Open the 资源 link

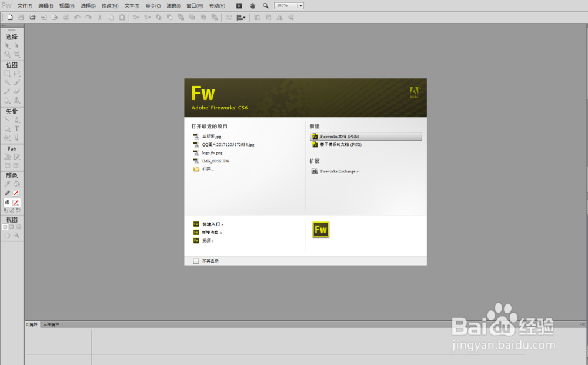click(203, 241)
